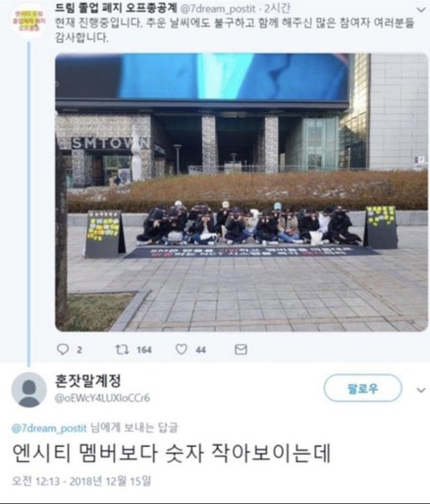Click the @7dream_postit handle in top tweet
Image resolution: width=430 pixels, height=504 pixels.
click(218, 9)
